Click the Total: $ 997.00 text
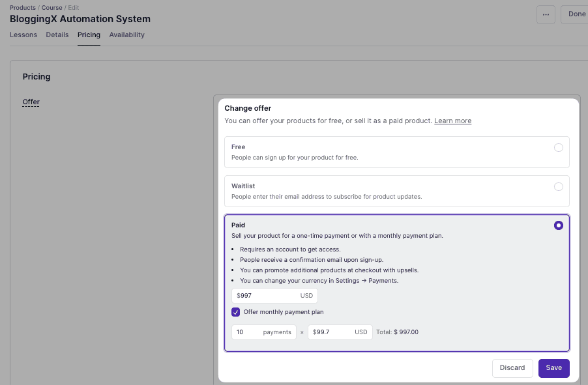 tap(397, 332)
